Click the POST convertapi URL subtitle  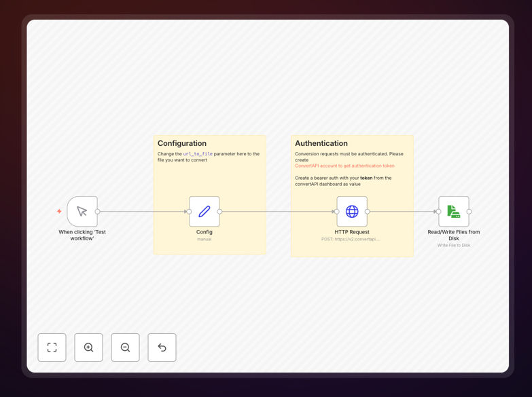click(351, 239)
